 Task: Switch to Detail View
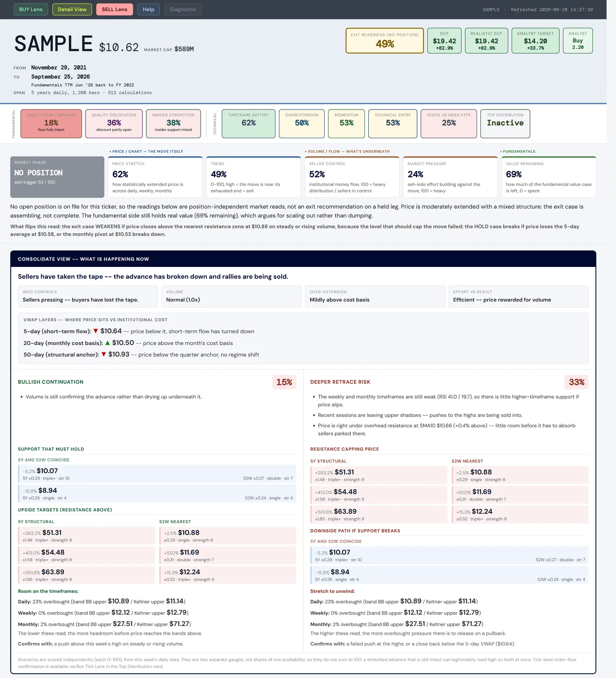(x=72, y=9)
